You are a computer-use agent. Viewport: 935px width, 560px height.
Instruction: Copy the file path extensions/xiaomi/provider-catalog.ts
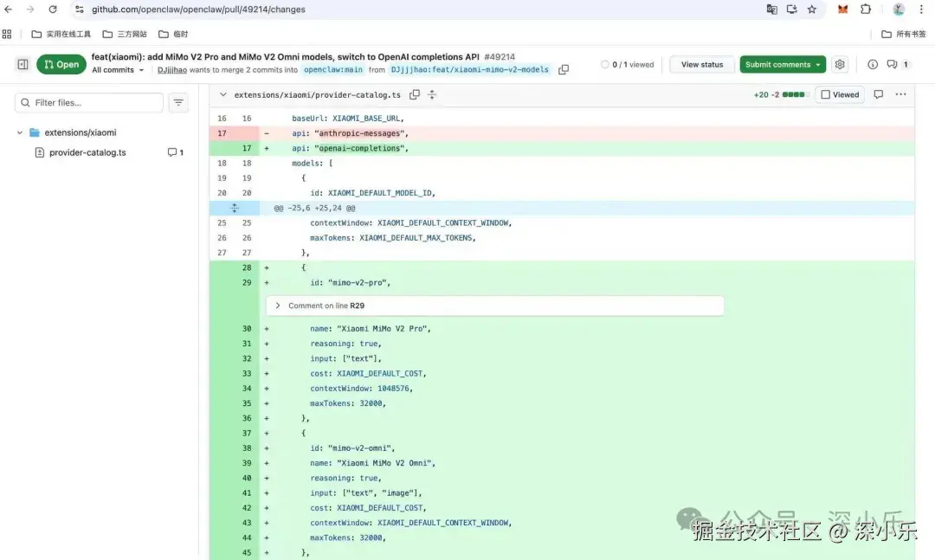(x=415, y=95)
